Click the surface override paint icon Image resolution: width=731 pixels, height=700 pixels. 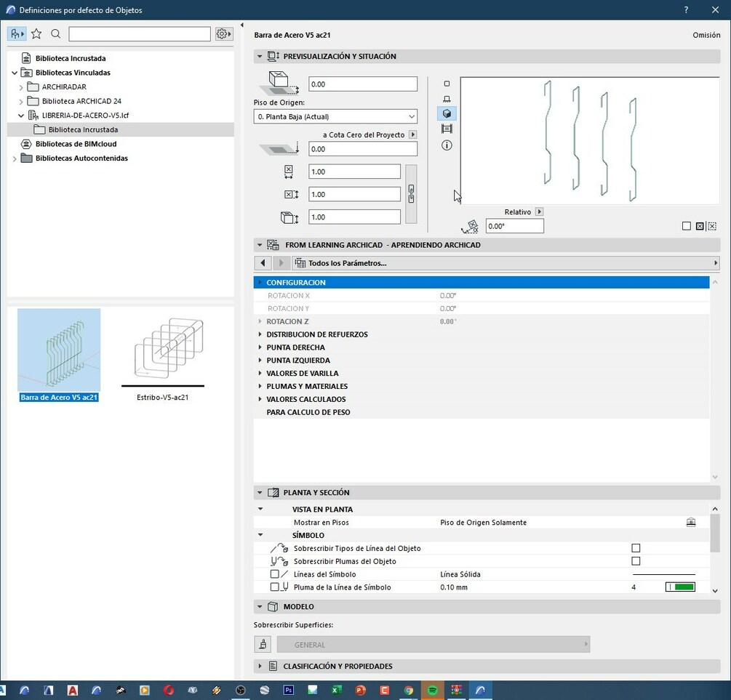263,645
